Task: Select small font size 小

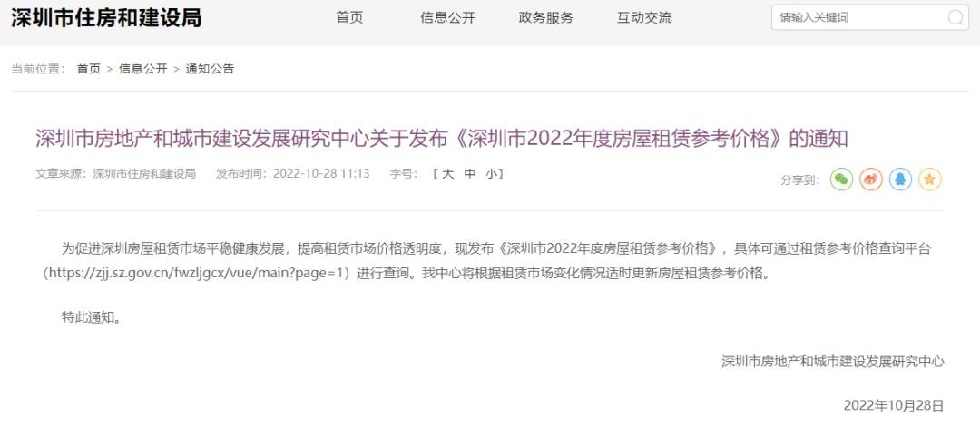Action: tap(491, 174)
